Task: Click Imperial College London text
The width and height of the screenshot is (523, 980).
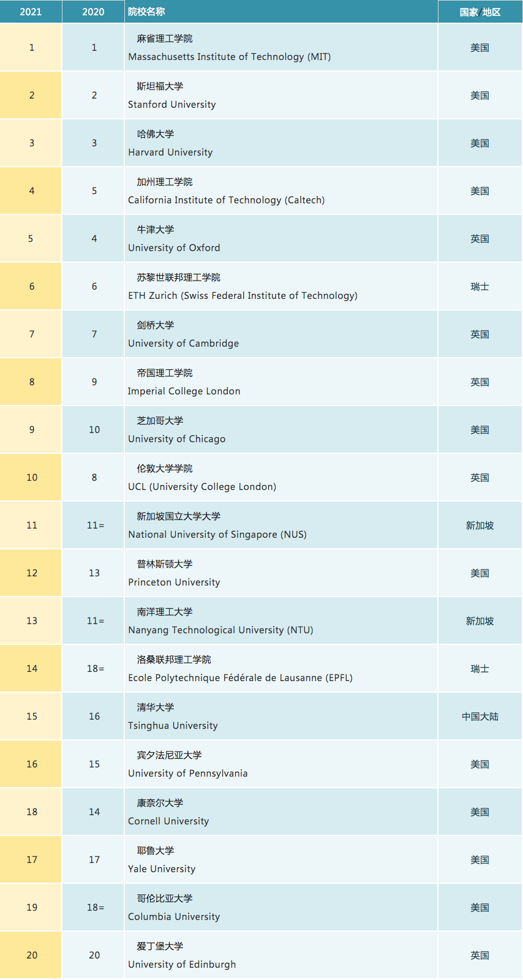Action: (184, 391)
